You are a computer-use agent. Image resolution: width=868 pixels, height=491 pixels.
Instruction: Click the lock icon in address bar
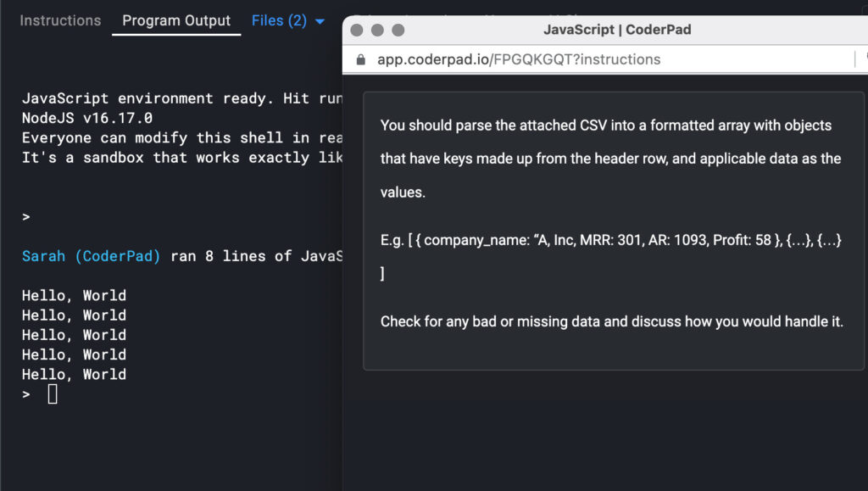point(361,59)
